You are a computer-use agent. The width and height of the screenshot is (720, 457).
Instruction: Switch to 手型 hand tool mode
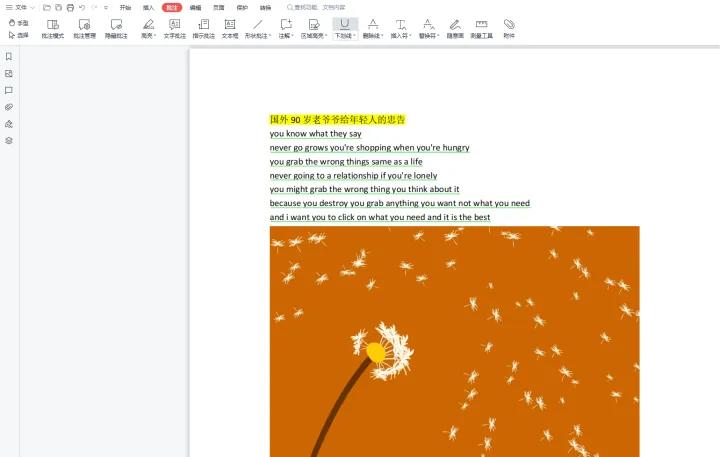point(18,22)
